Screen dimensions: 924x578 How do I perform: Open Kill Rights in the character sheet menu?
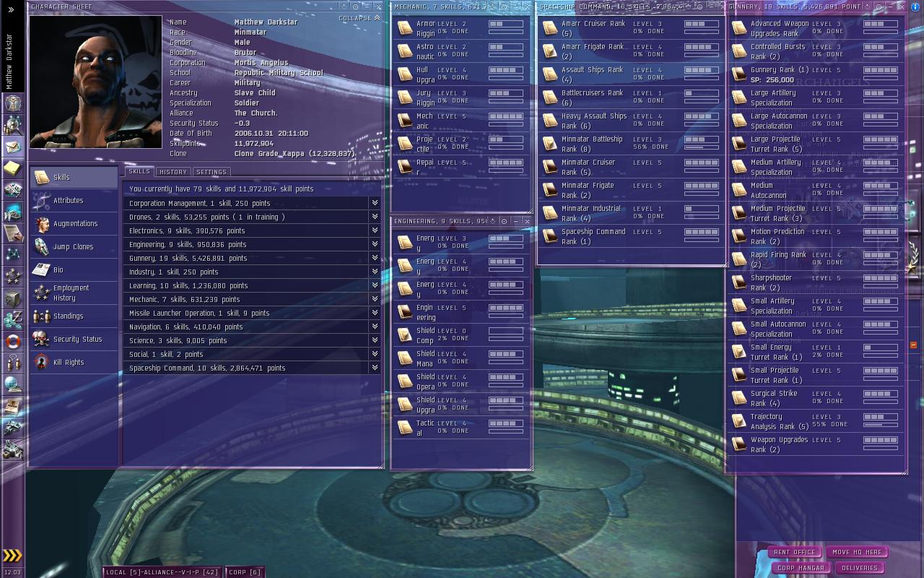(x=74, y=362)
